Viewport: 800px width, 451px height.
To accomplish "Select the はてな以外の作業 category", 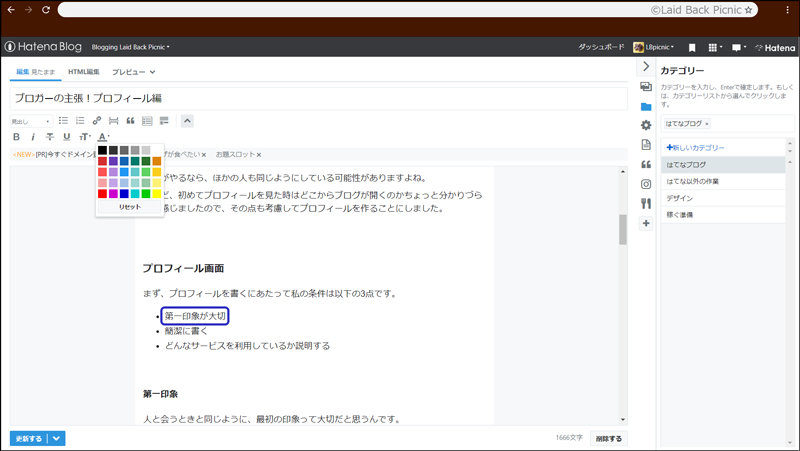I will [723, 181].
